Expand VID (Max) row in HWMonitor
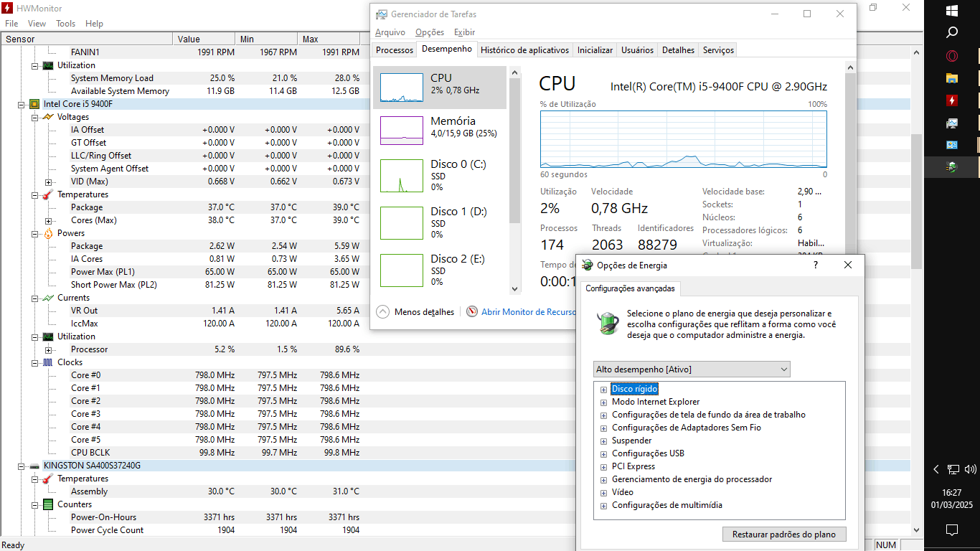Screen dimensions: 980x551 [x=49, y=182]
